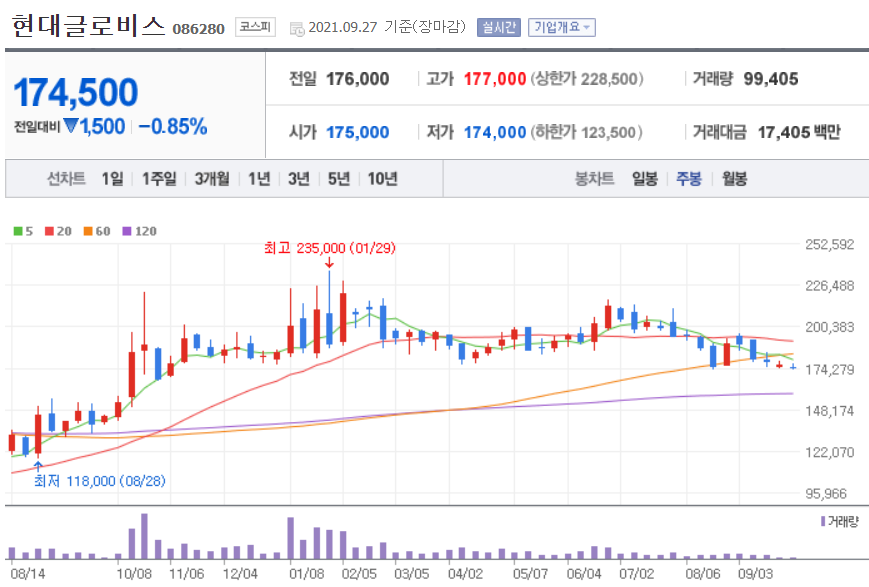Click the 174,279 price axis label
Image resolution: width=869 pixels, height=587 pixels.
[x=830, y=369]
